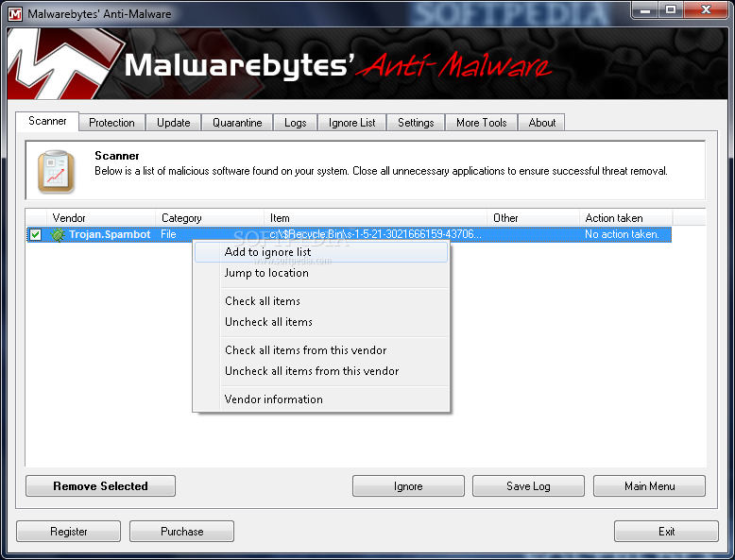Click the $Recycle.Bin item path

[375, 234]
